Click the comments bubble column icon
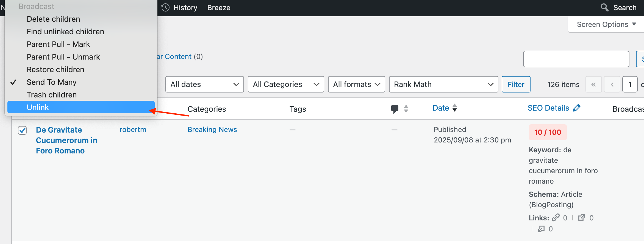 click(x=395, y=109)
